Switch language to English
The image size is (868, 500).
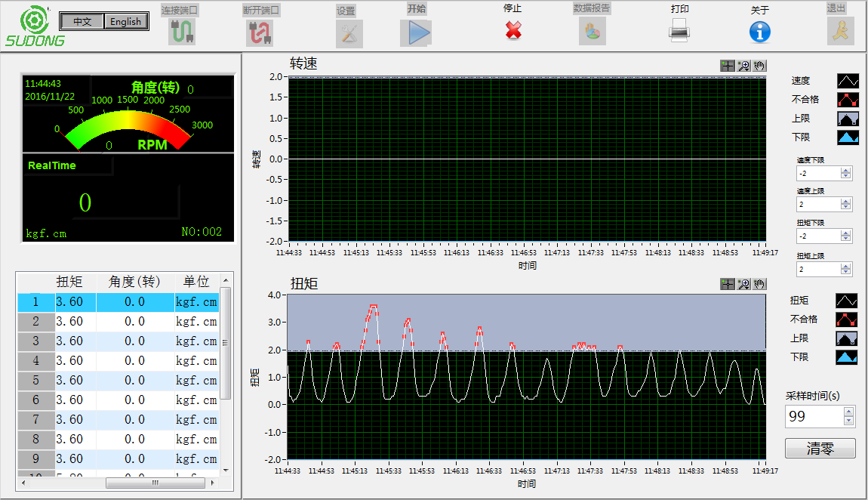pos(125,21)
